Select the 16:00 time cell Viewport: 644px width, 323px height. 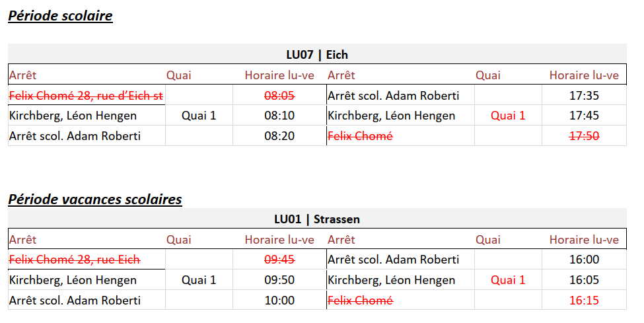pos(584,260)
